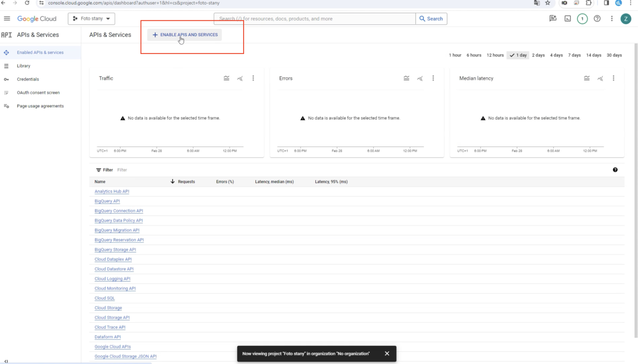Open Errors chart more options menu
This screenshot has width=638, height=364.
click(433, 78)
